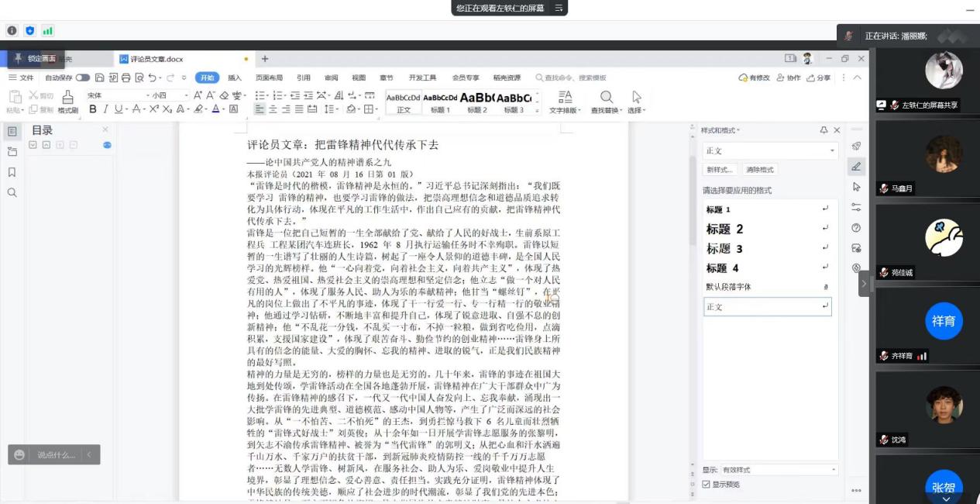
Task: Open the current style 正文 combo box
Action: [769, 150]
